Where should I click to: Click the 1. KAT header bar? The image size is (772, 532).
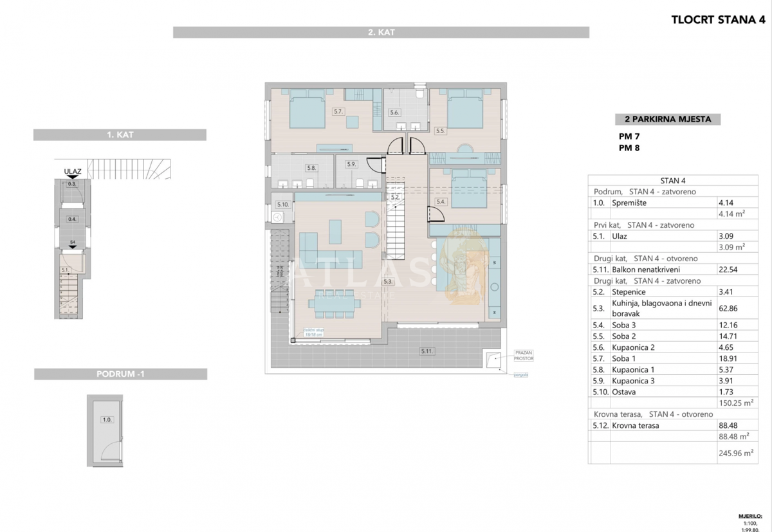click(120, 135)
